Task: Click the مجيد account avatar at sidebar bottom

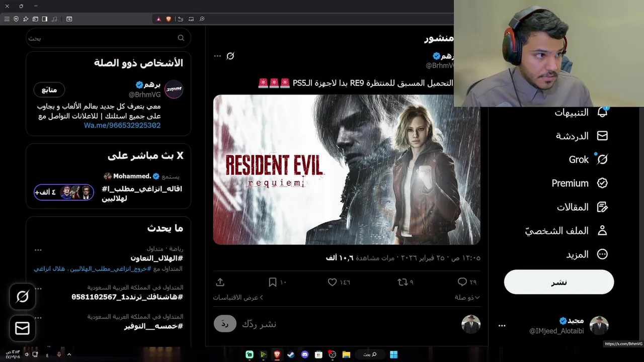Action: (599, 326)
